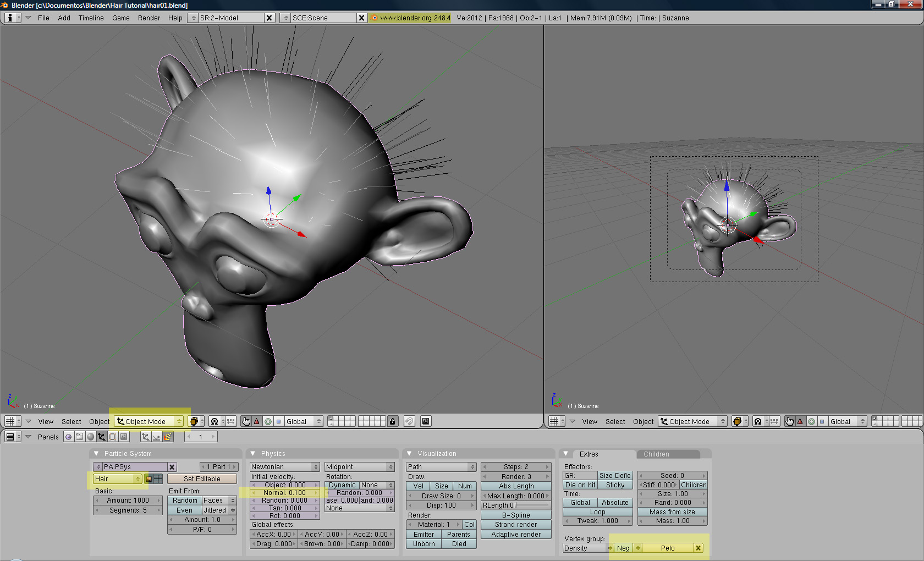Screen dimensions: 924x561
Task: Click the snap tool icon in left viewport
Action: coord(409,421)
